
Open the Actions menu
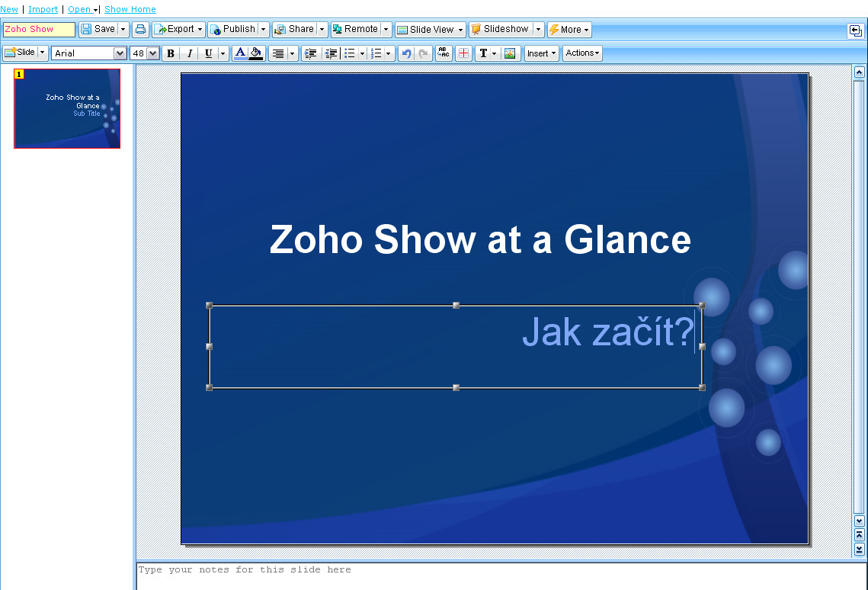[x=582, y=53]
